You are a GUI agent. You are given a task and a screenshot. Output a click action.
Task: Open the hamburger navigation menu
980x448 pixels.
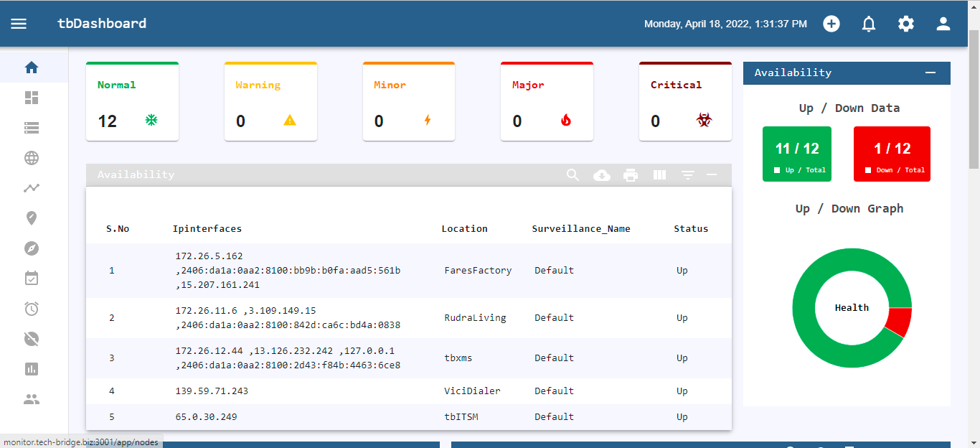point(19,22)
